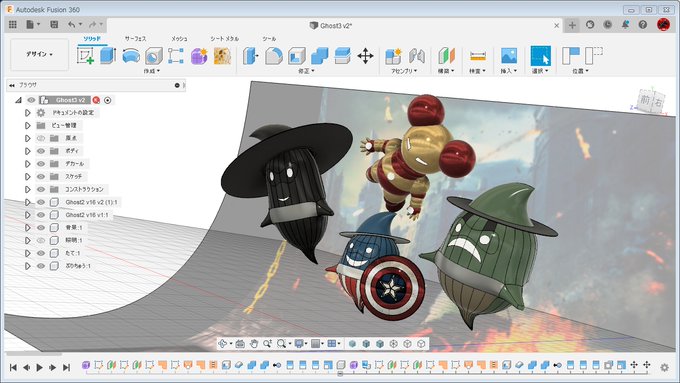Viewport: 680px width, 383px height.
Task: Select the Move/Copy arrows tool
Action: pos(366,56)
